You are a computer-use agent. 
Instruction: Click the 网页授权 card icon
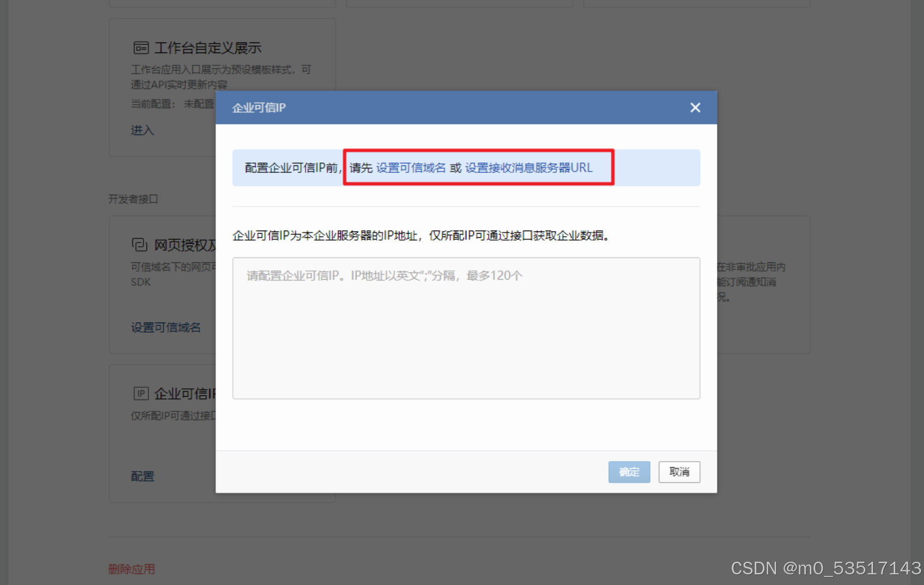pyautogui.click(x=139, y=245)
